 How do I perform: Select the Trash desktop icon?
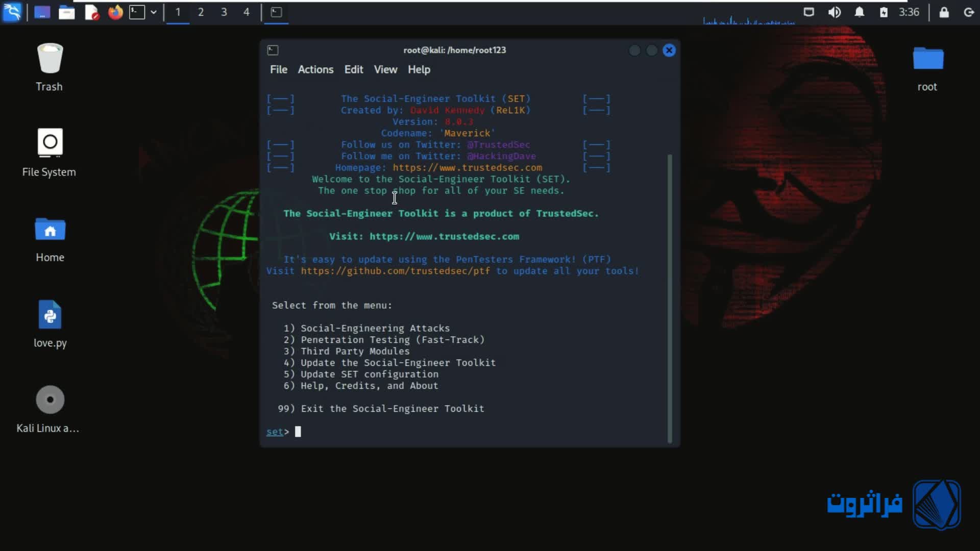point(50,59)
